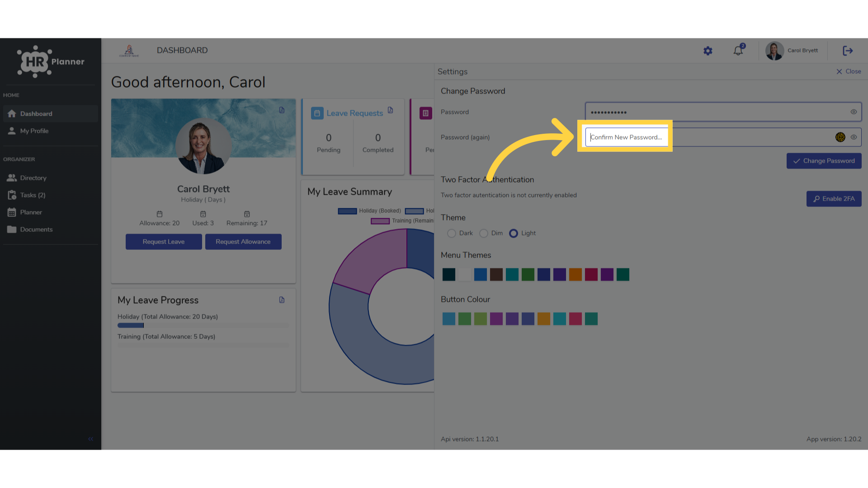The width and height of the screenshot is (868, 488).
Task: Pick the white menu theme swatch
Action: click(465, 274)
